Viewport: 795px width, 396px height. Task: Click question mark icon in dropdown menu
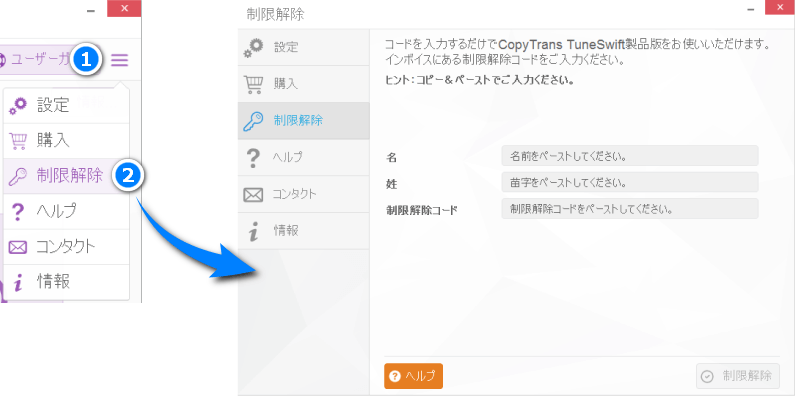coord(18,212)
